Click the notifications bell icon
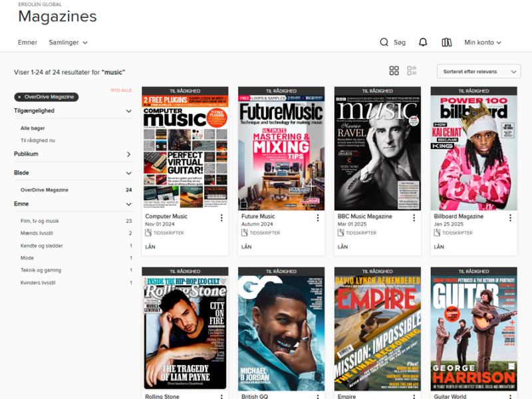The height and width of the screenshot is (399, 532). (423, 43)
